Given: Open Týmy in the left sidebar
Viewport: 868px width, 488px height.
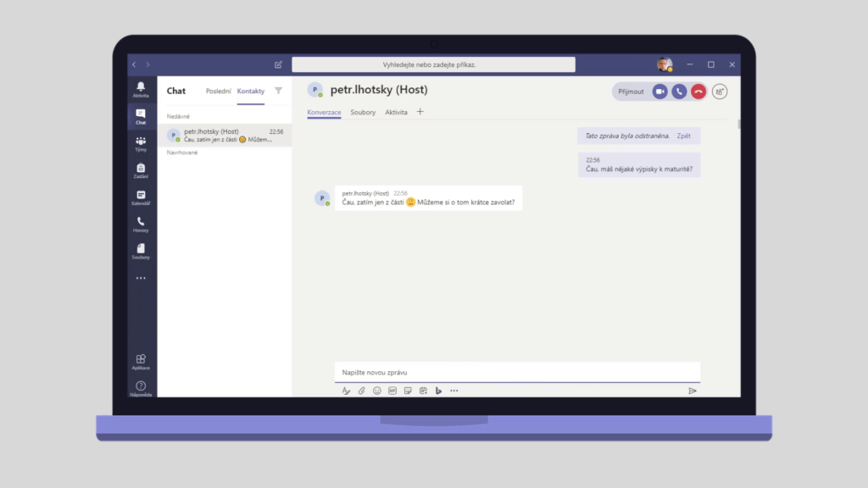Looking at the screenshot, I should (x=141, y=144).
